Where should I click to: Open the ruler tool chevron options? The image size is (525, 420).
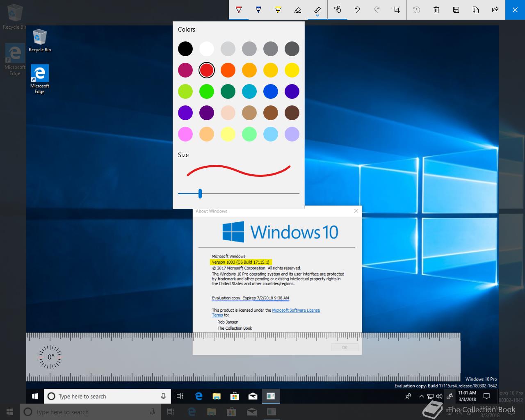coord(317,16)
